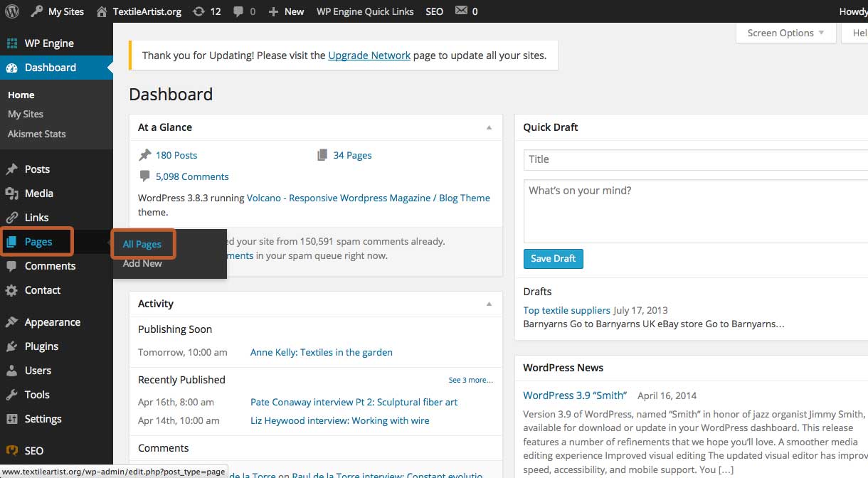
Task: Click the WP Engine label in the sidebar
Action: [49, 43]
